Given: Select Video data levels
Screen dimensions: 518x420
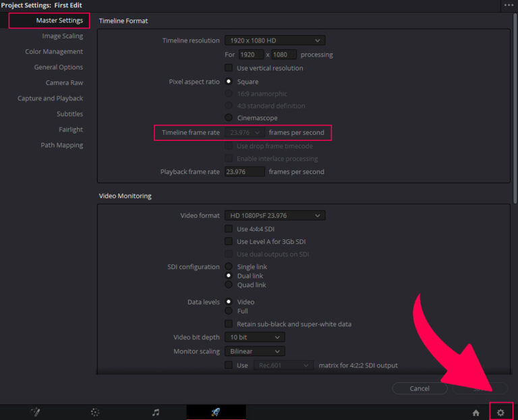Looking at the screenshot, I should 229,301.
